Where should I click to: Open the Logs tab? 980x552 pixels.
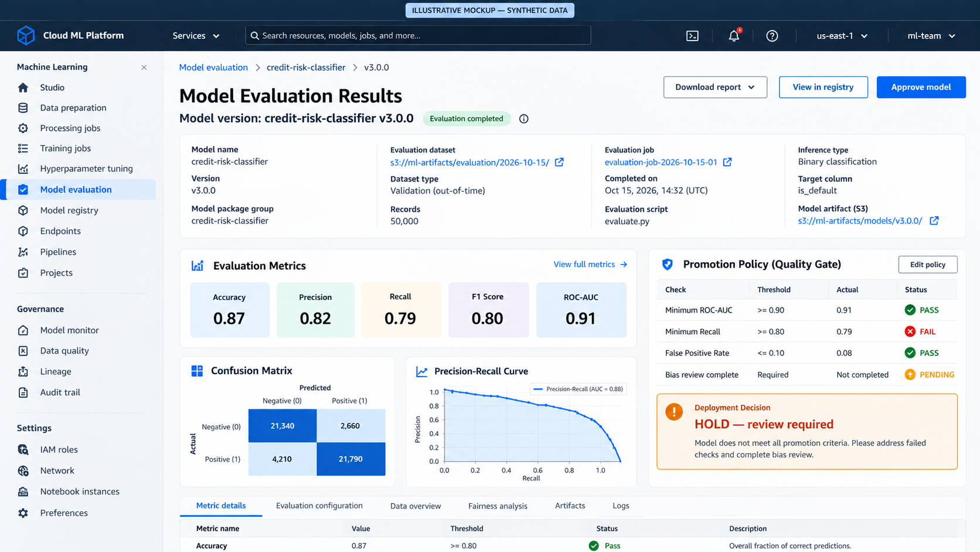click(621, 506)
